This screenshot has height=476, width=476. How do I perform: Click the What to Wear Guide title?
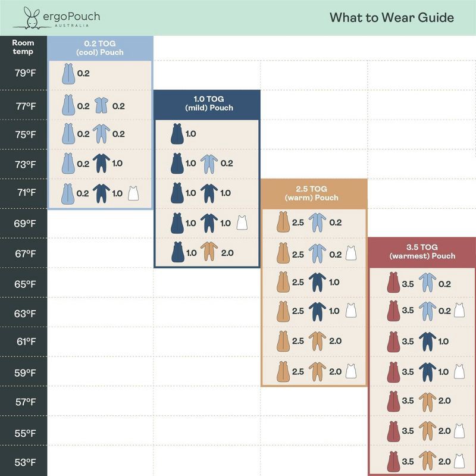[392, 17]
